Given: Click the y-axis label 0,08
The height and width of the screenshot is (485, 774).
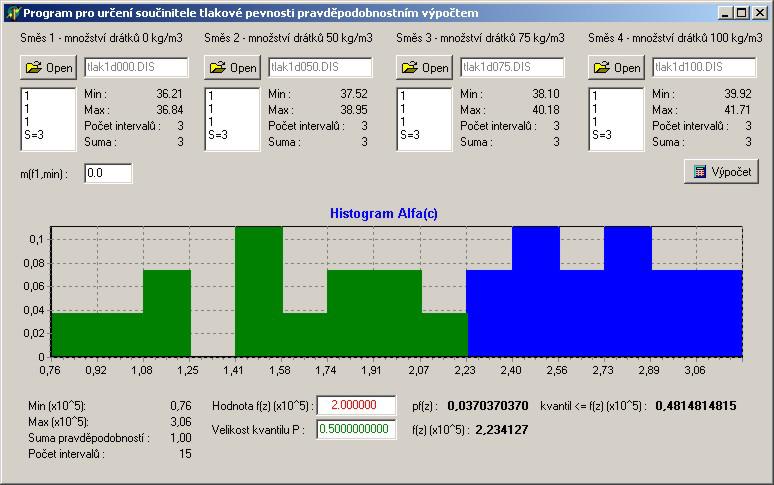Looking at the screenshot, I should [33, 263].
